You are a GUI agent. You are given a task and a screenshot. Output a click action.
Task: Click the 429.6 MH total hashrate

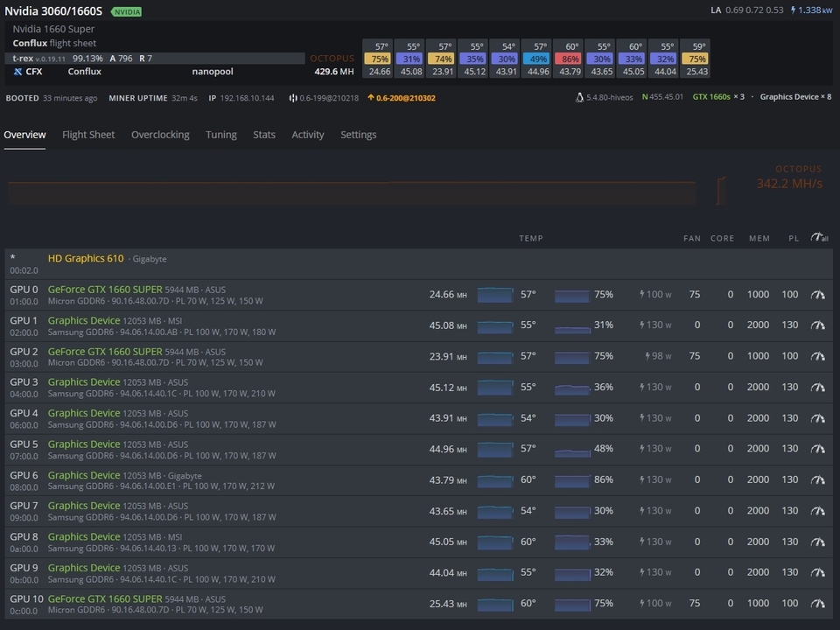point(333,72)
